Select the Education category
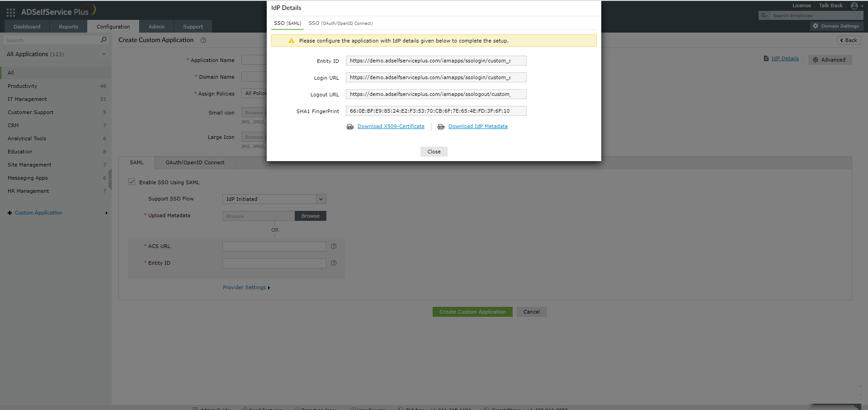868x410 pixels. coord(56,152)
